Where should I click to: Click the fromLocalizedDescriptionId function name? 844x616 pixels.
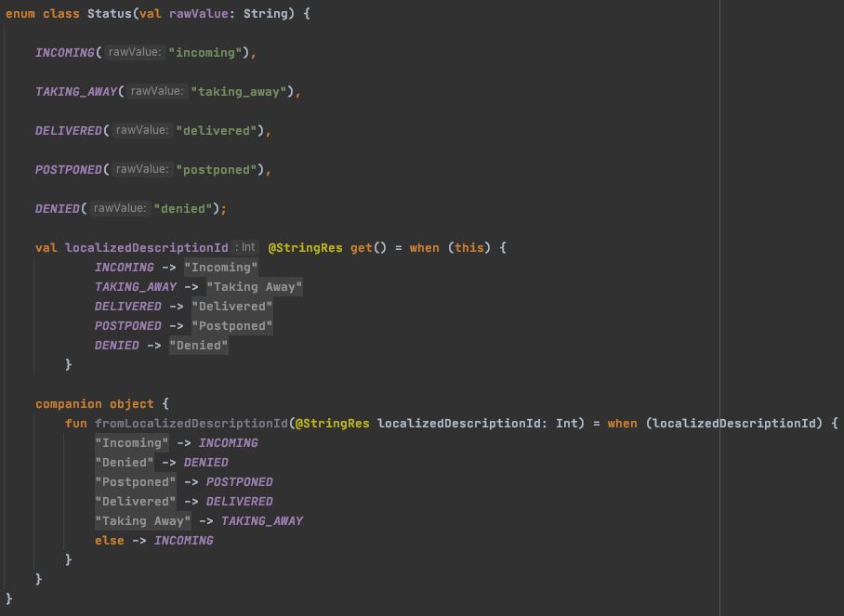(191, 424)
